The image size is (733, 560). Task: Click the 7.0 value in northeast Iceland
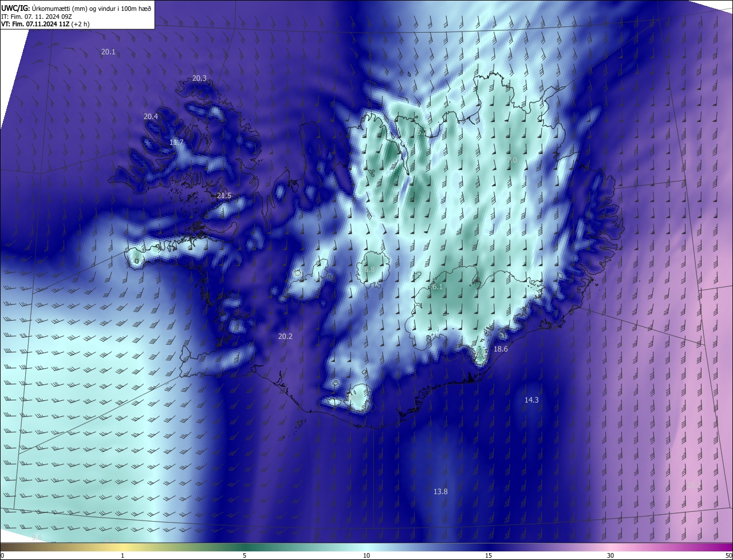pyautogui.click(x=512, y=160)
